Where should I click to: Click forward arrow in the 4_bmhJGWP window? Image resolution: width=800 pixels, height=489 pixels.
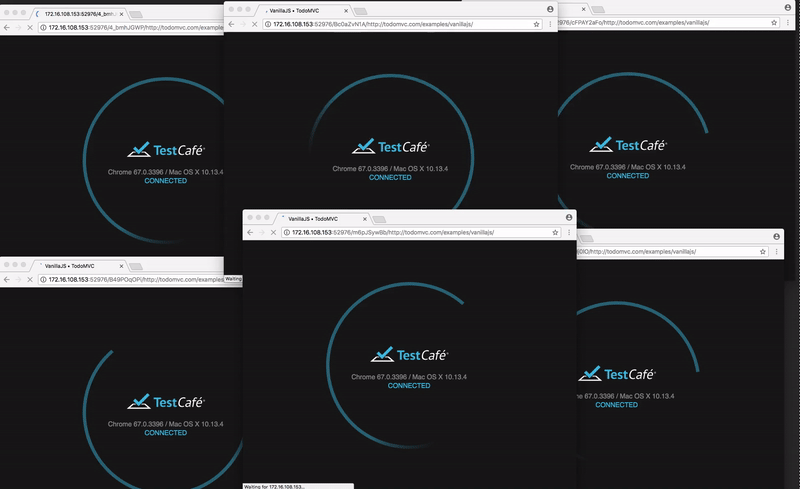pyautogui.click(x=18, y=28)
